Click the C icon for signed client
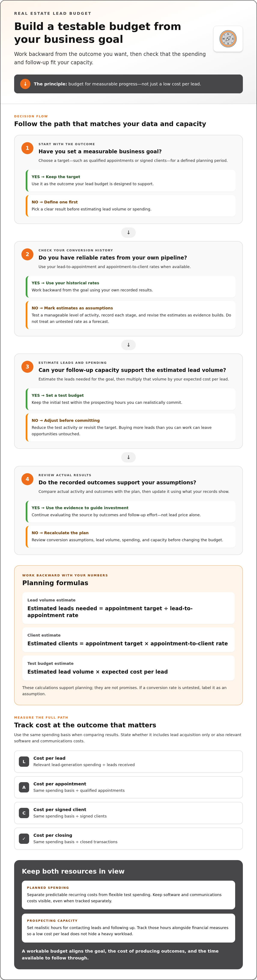Viewport: 257px width, 980px height. click(x=24, y=813)
